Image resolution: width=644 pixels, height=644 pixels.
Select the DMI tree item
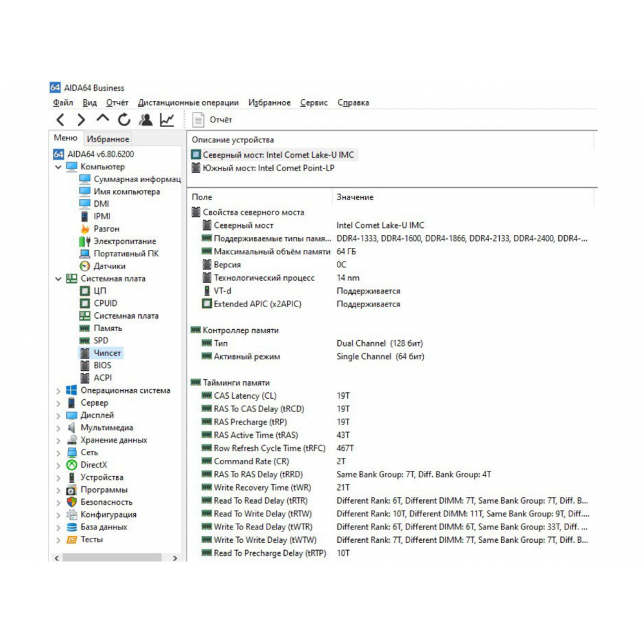pyautogui.click(x=101, y=204)
